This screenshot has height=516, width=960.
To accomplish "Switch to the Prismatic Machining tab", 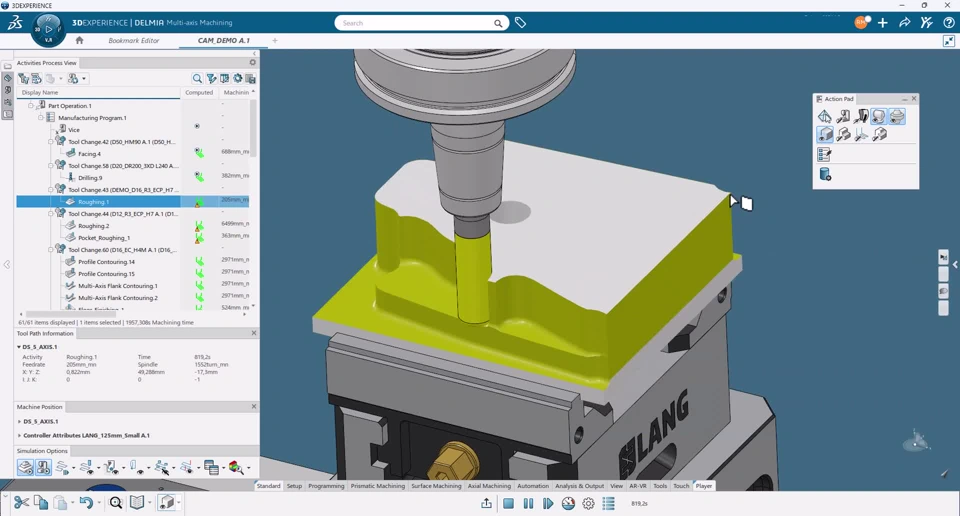I will [378, 486].
